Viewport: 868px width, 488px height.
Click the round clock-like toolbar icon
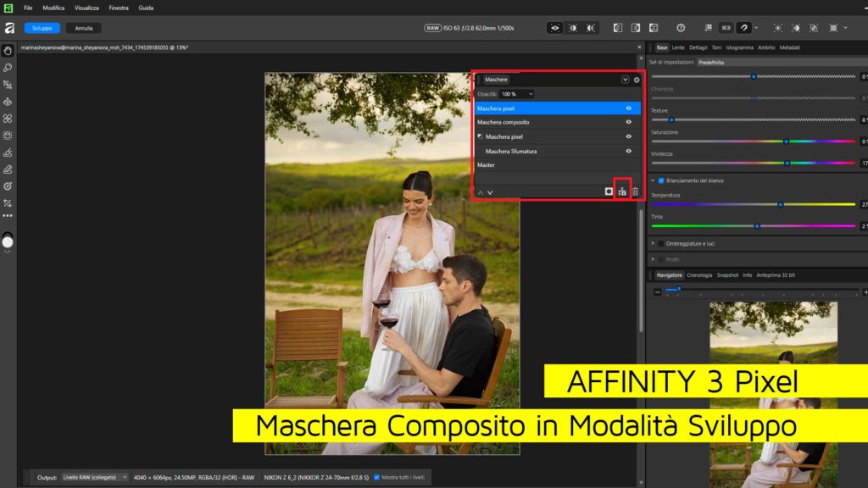click(681, 28)
